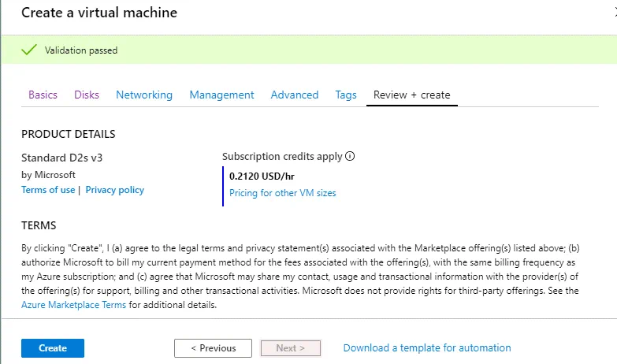Open the Terms of use link
The image size is (617, 364).
[48, 190]
